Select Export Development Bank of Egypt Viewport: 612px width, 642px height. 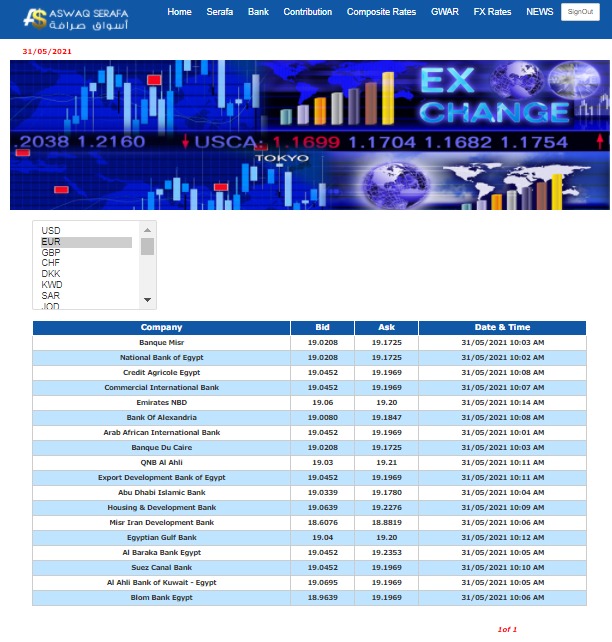[161, 478]
